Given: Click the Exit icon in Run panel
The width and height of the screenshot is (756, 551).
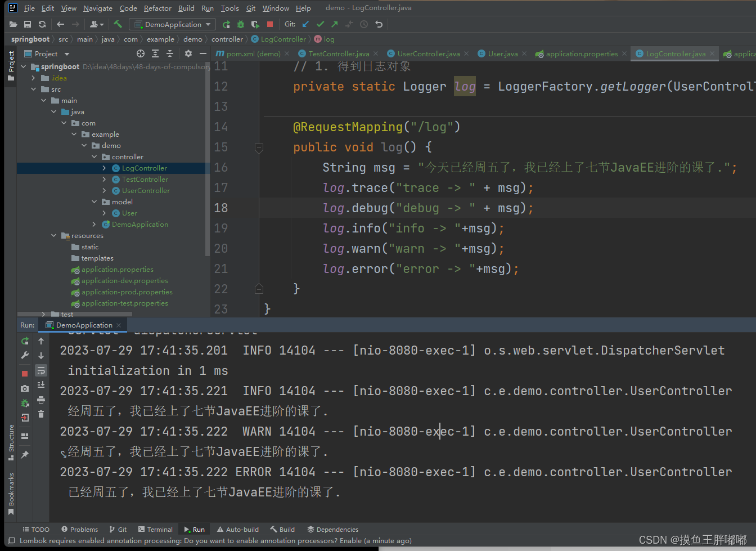Looking at the screenshot, I should 25,418.
